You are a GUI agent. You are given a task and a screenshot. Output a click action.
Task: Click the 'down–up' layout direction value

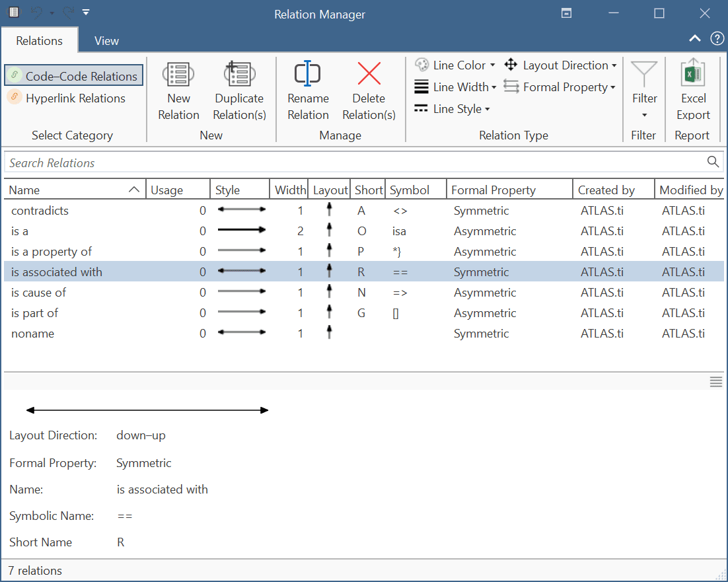(141, 435)
